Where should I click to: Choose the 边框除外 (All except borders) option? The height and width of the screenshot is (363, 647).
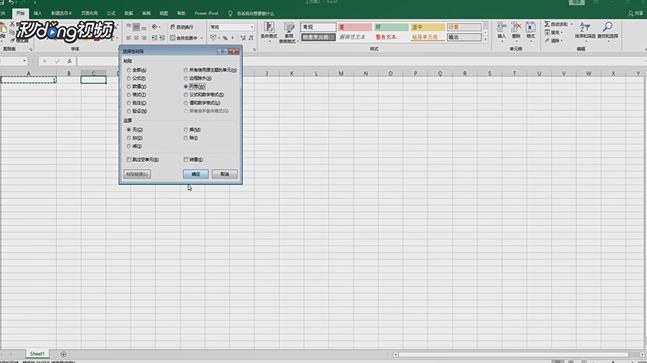pos(198,78)
